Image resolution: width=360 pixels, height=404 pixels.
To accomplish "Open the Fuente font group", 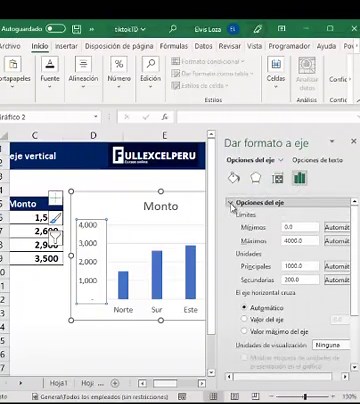I will click(50, 73).
